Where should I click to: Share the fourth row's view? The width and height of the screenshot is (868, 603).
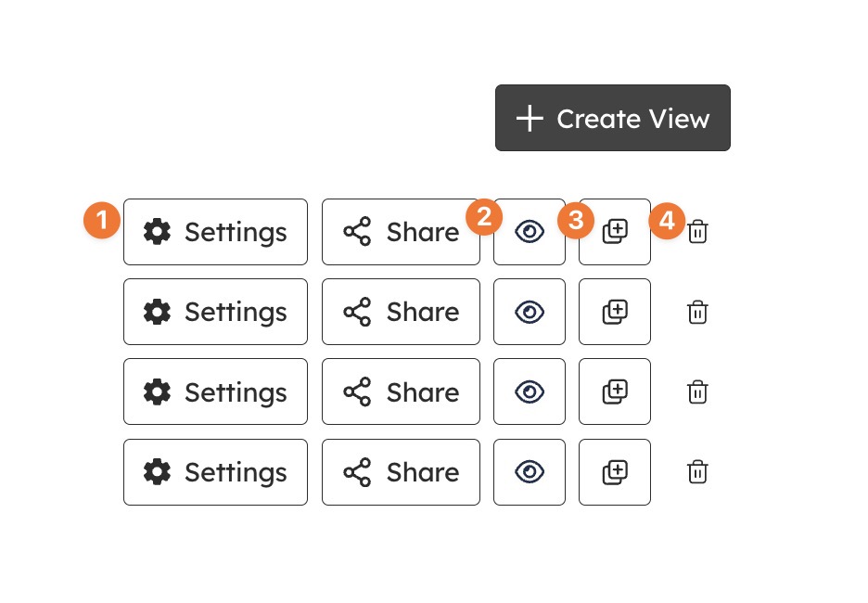point(401,472)
